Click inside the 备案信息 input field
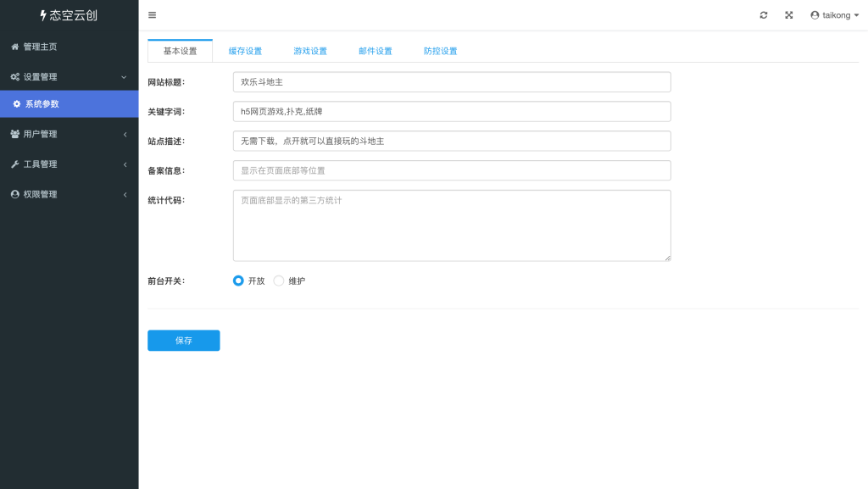868x489 pixels. tap(452, 170)
